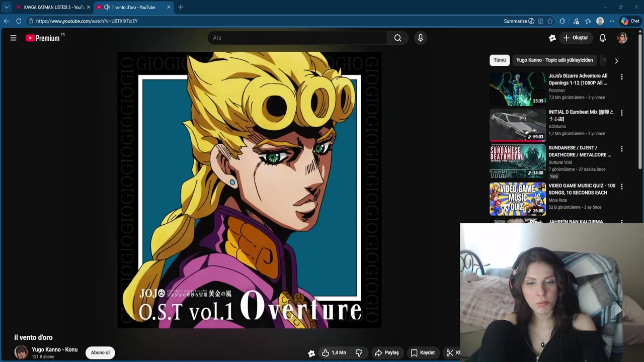Viewport: 644px width, 362px height.
Task: Open the SUNDANESE / DJENT thumbnail
Action: [518, 161]
